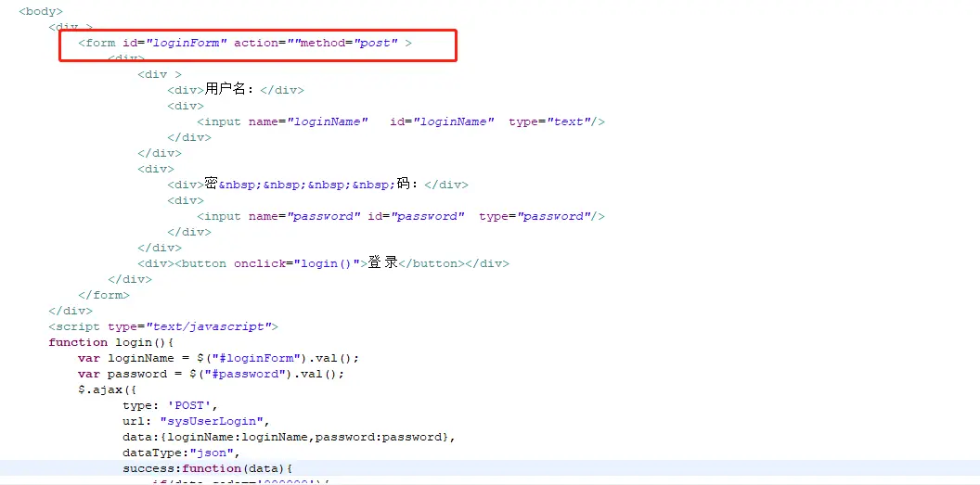Click the form id="loginForm" tag line
The image size is (980, 485).
(245, 43)
